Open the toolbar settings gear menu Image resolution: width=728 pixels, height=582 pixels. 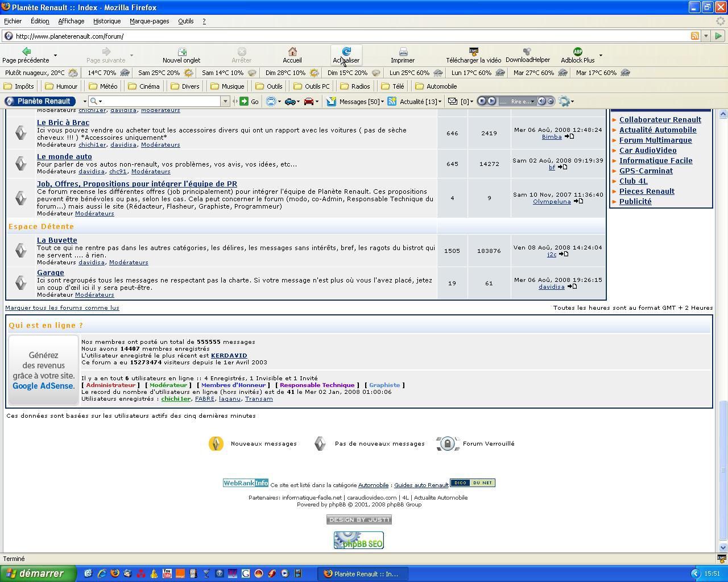(566, 101)
